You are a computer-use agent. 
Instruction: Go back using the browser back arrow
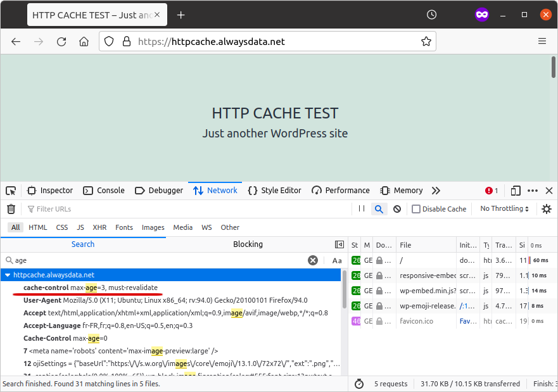[x=16, y=42]
